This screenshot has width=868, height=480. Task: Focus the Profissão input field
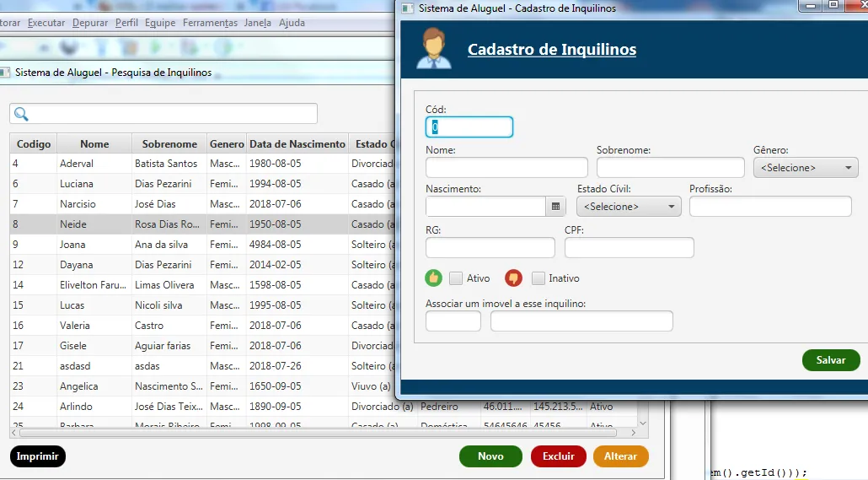pyautogui.click(x=770, y=207)
